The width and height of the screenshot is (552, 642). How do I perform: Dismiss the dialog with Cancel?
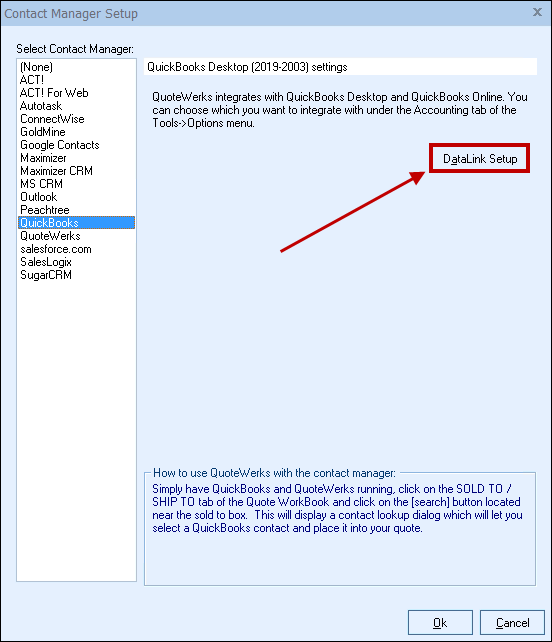(512, 623)
